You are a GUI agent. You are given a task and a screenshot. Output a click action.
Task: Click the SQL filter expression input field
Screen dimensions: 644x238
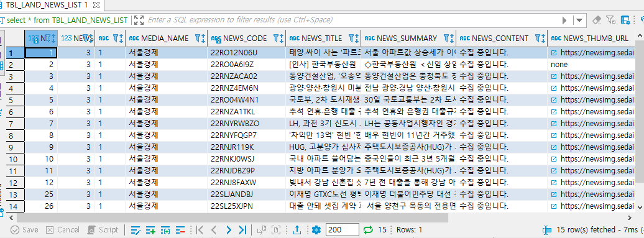pos(353,20)
